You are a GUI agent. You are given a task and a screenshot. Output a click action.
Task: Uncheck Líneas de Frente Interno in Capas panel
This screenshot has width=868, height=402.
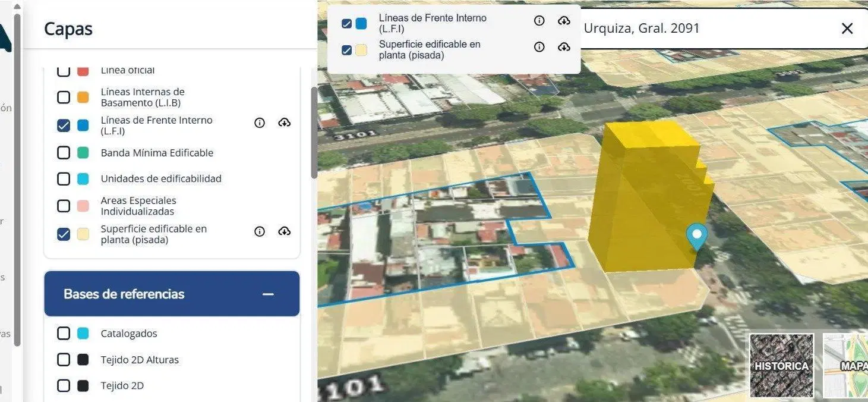tap(63, 125)
